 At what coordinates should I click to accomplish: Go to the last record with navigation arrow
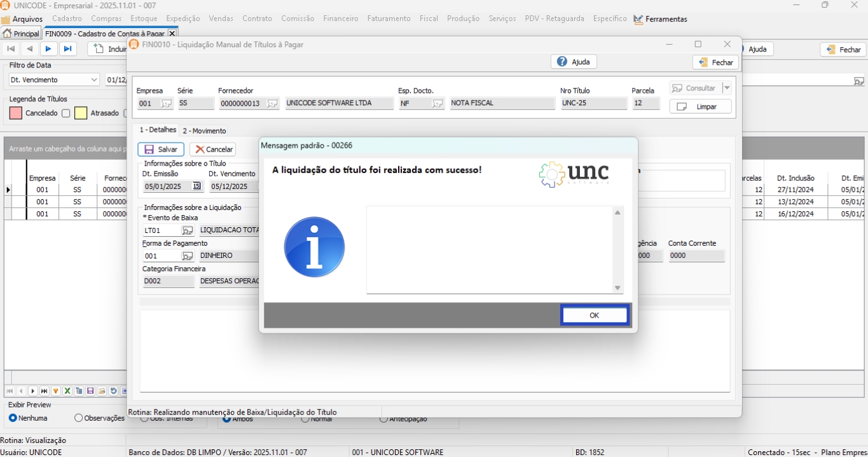point(67,49)
